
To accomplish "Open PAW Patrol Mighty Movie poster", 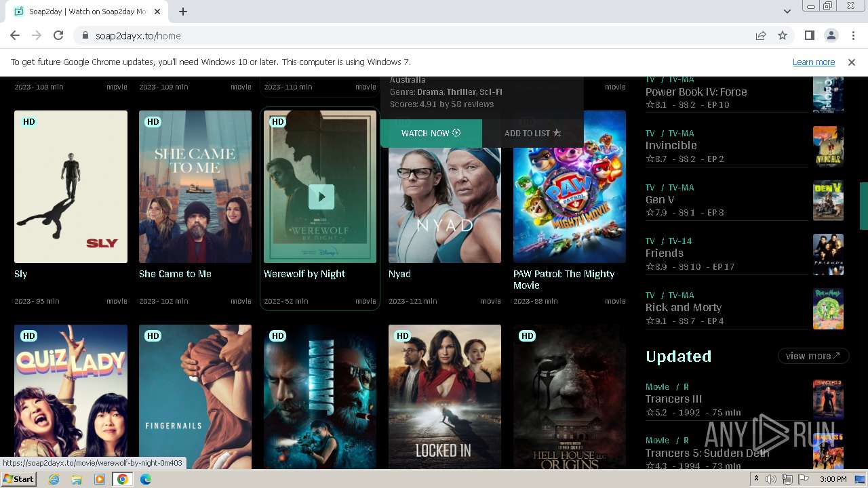I will [x=570, y=205].
